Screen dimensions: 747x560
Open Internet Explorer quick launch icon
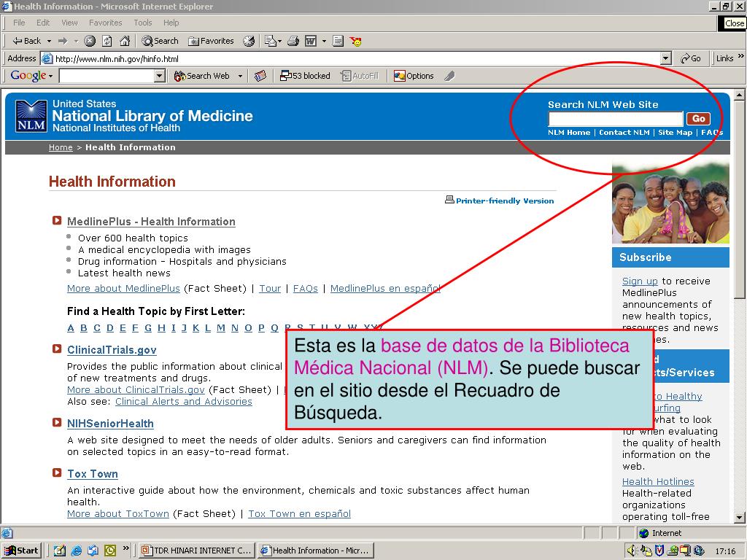(76, 551)
